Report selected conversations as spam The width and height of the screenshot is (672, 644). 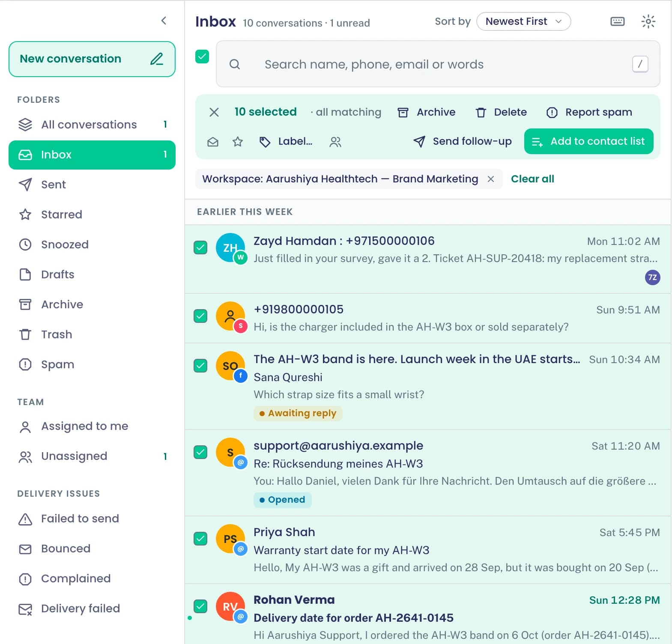click(x=589, y=112)
